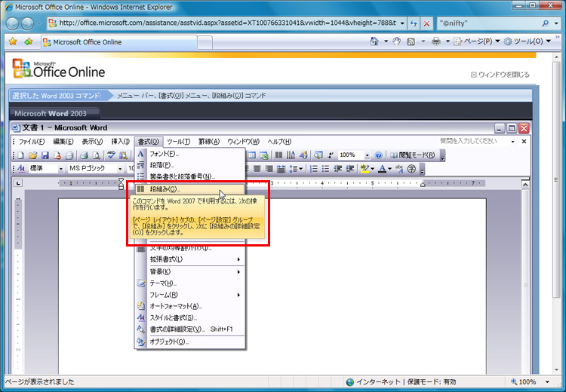This screenshot has height=392, width=566.
Task: Click the enclosed character circle icon
Action: pos(411,168)
